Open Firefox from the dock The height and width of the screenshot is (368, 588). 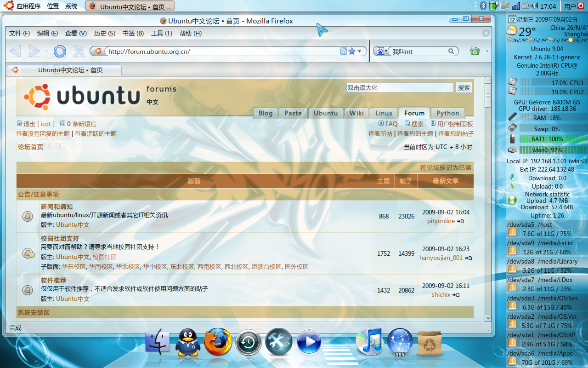coord(218,341)
